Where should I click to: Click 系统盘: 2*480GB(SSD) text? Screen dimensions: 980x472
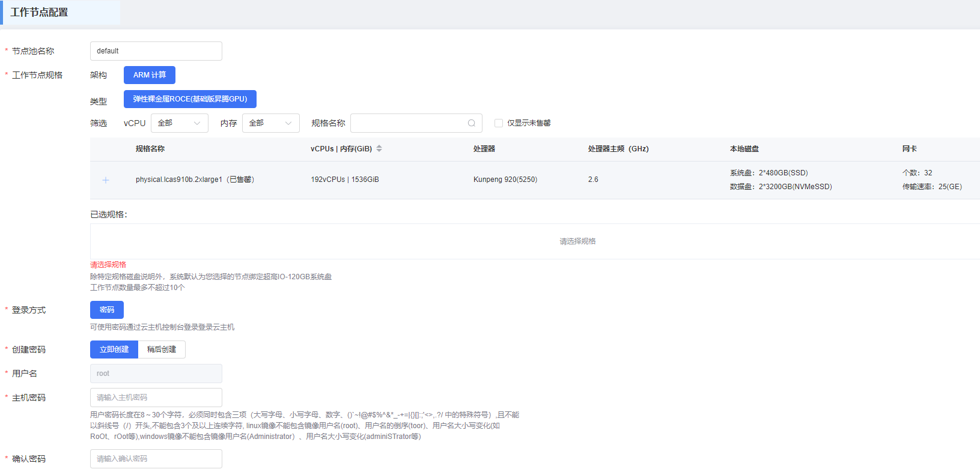coord(769,173)
